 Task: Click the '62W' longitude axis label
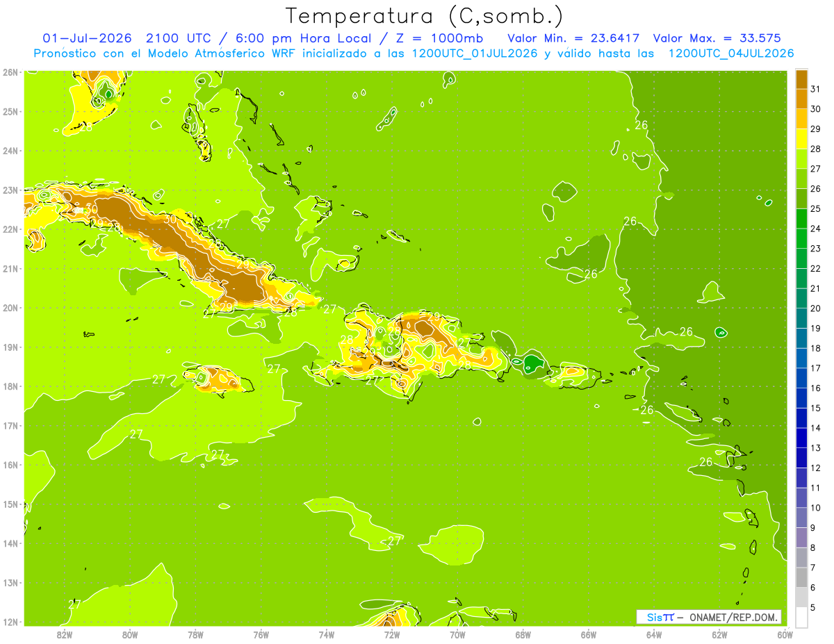(x=719, y=634)
